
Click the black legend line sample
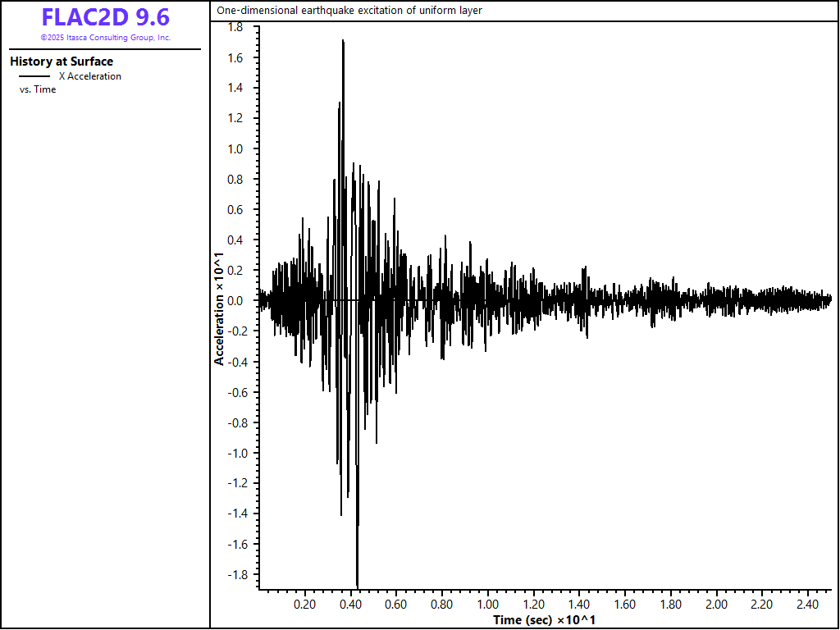coord(34,76)
